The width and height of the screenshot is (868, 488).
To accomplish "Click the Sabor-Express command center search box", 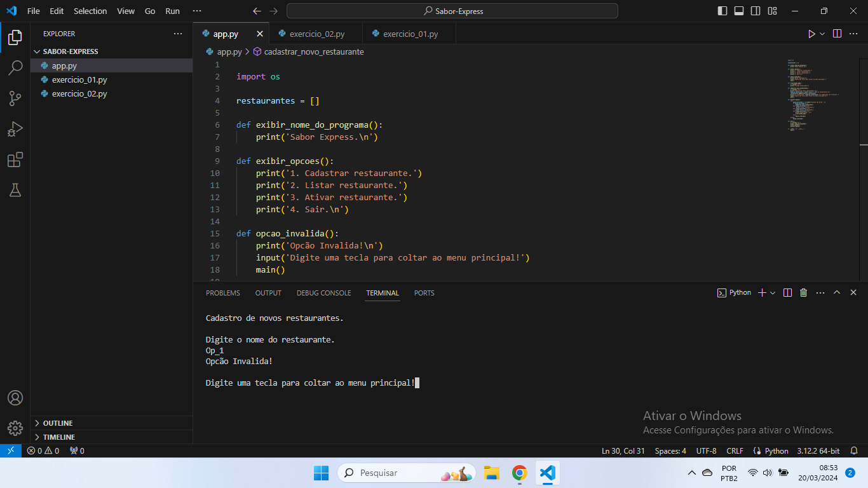I will (x=452, y=11).
